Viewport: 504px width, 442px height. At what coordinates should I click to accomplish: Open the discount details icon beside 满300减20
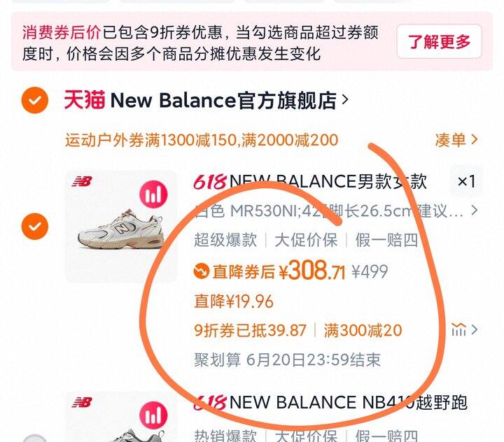(458, 329)
